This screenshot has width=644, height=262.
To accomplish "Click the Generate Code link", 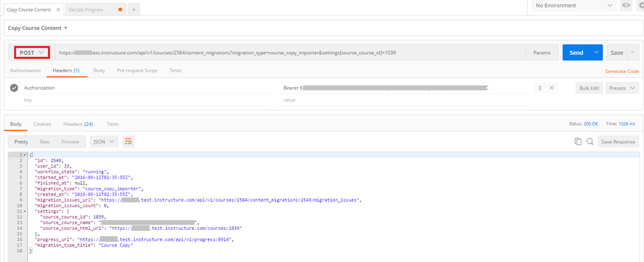I will pyautogui.click(x=621, y=71).
